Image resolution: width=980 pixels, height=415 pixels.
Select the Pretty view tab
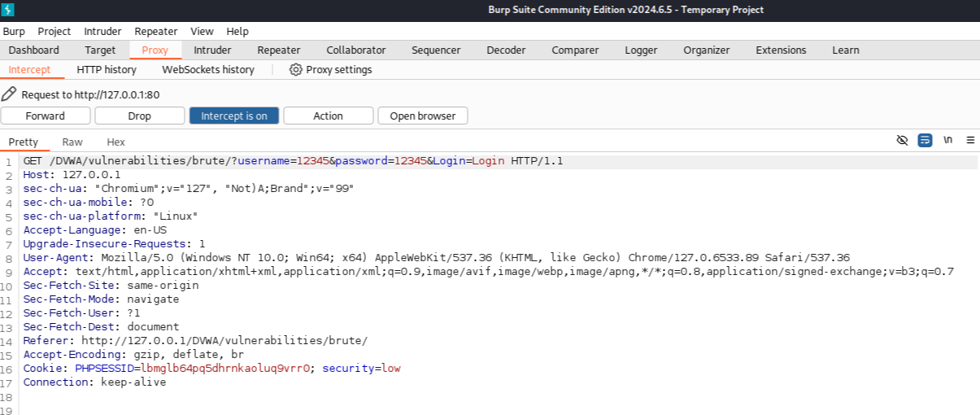click(x=24, y=142)
